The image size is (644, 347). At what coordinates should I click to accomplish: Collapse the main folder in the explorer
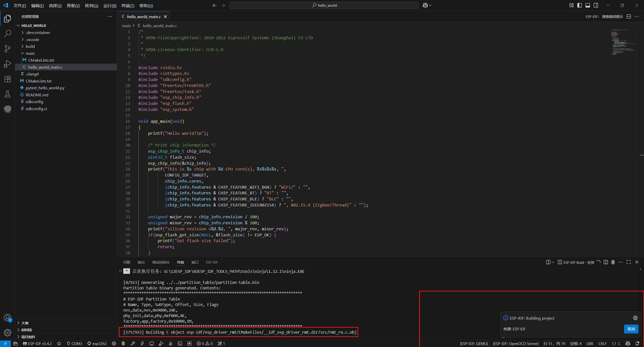(x=30, y=53)
